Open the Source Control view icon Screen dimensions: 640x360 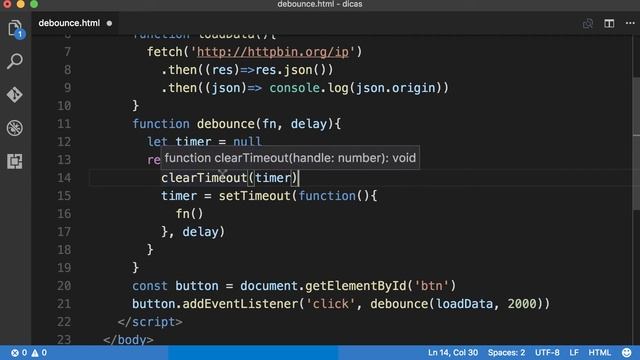[x=15, y=95]
